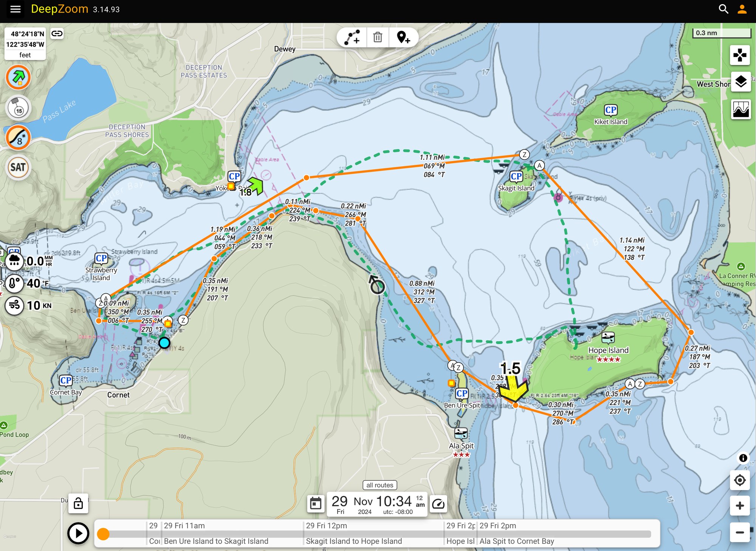Click the all routes label
The image size is (756, 551).
click(x=380, y=485)
